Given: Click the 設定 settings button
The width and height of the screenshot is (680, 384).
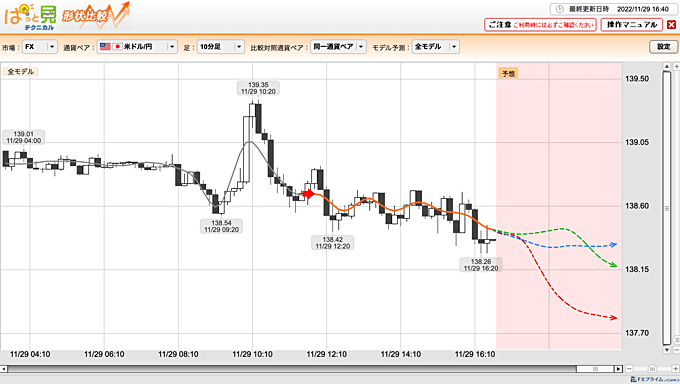Looking at the screenshot, I should pyautogui.click(x=664, y=47).
